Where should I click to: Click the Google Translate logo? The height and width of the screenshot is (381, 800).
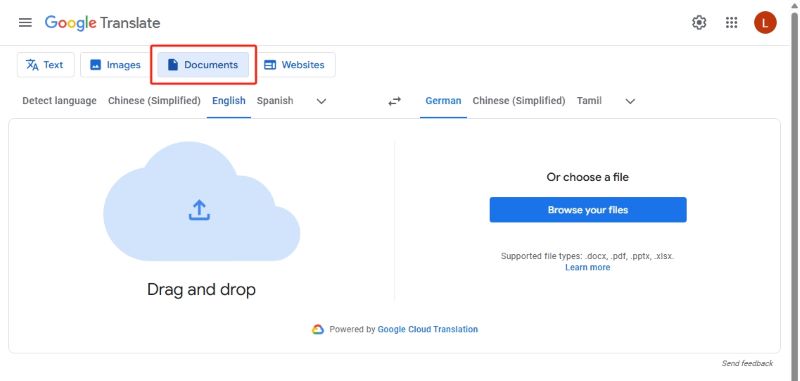[x=103, y=23]
